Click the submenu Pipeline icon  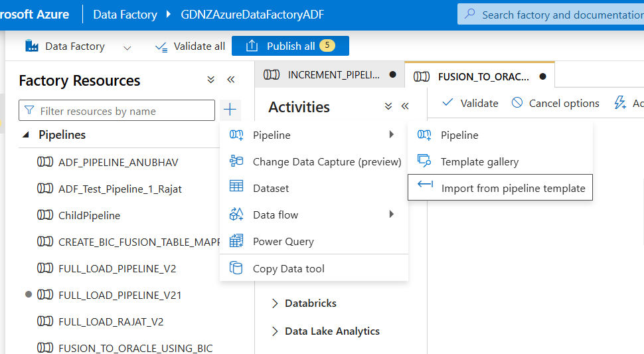424,135
